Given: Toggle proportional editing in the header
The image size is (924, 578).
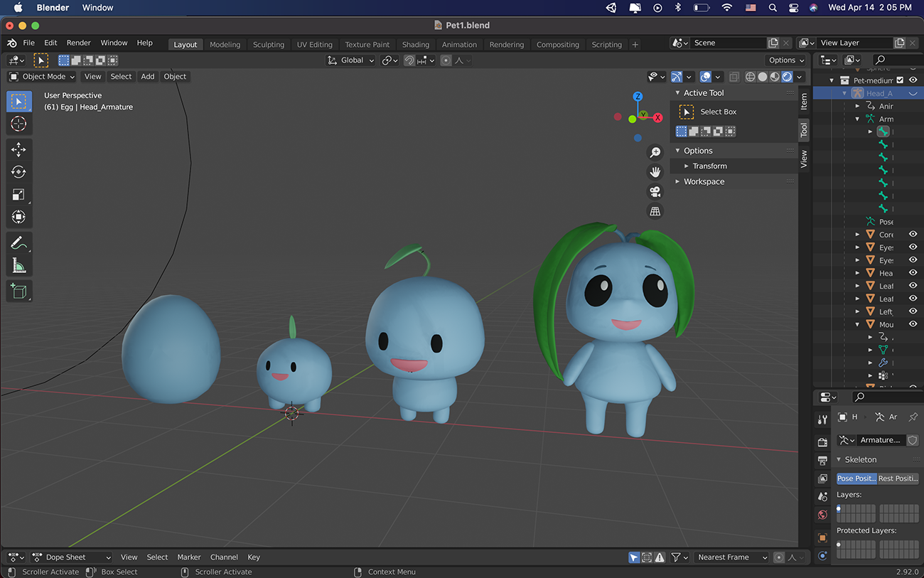Looking at the screenshot, I should tap(446, 60).
